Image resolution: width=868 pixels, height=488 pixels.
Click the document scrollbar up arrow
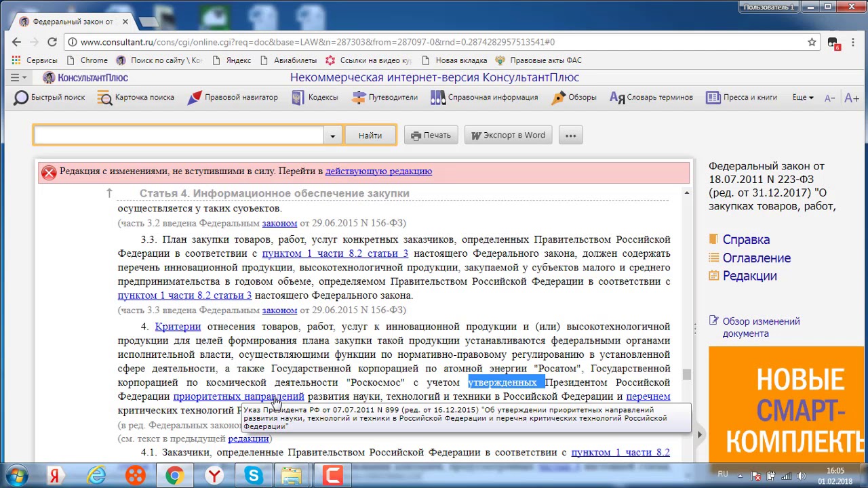tap(686, 193)
